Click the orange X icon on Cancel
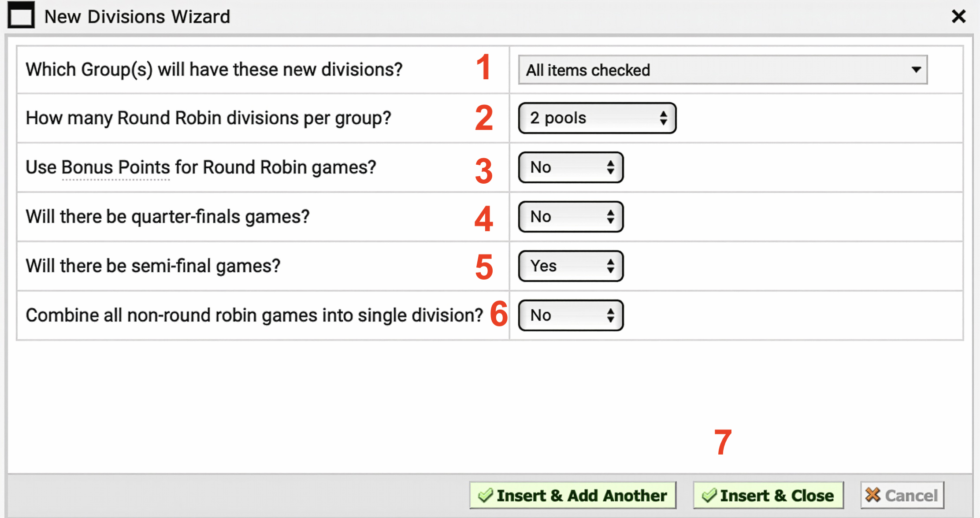Screen dimensions: 980x518 click(872, 495)
